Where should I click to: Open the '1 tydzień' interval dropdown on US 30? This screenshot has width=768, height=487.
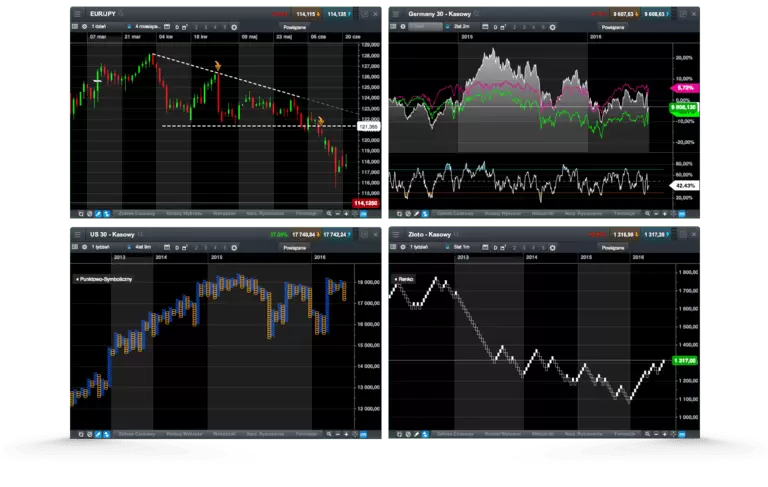coord(103,247)
